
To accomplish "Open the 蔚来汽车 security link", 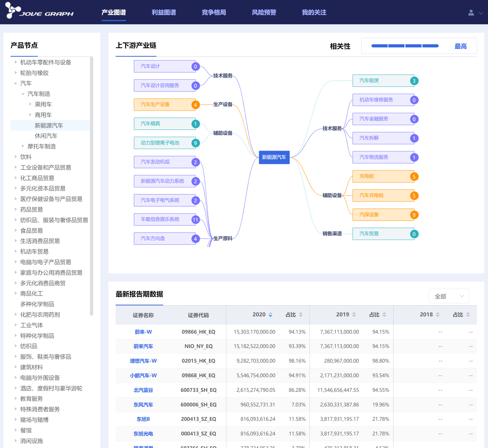I will click(x=143, y=346).
